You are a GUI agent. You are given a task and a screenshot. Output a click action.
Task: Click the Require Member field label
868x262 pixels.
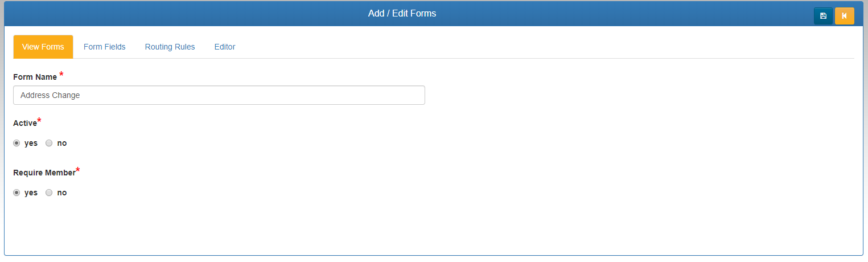[x=44, y=173]
